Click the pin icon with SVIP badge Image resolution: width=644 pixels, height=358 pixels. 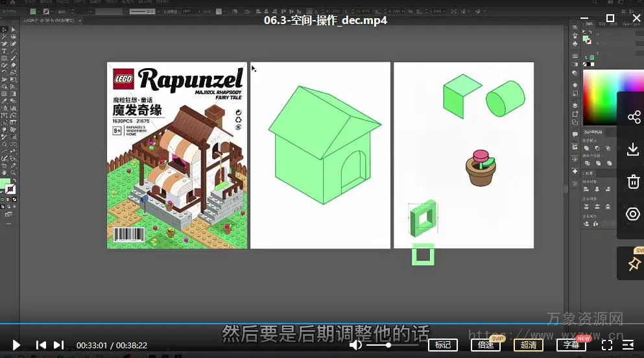(x=634, y=264)
